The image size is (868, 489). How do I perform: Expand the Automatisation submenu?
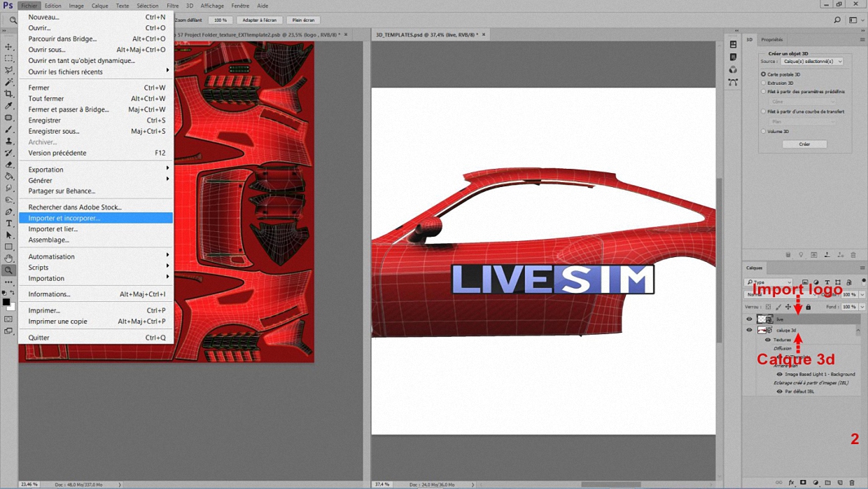point(96,256)
